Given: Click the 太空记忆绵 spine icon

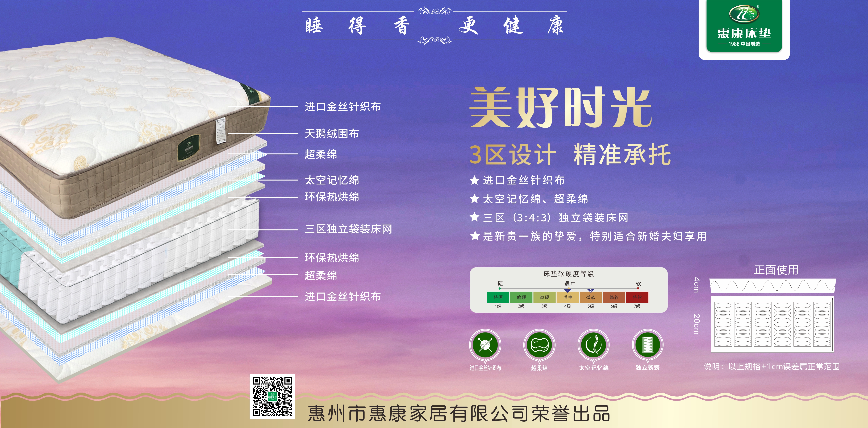Looking at the screenshot, I should (x=593, y=345).
